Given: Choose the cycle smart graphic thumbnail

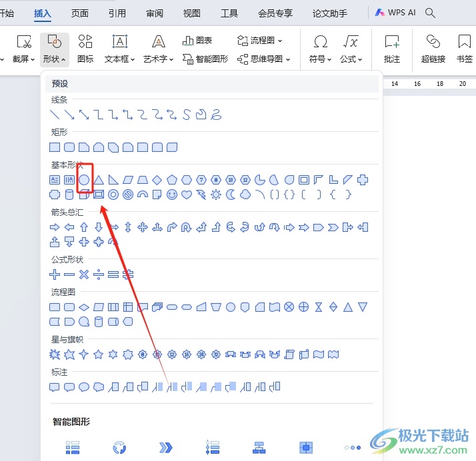Looking at the screenshot, I should coord(119,448).
